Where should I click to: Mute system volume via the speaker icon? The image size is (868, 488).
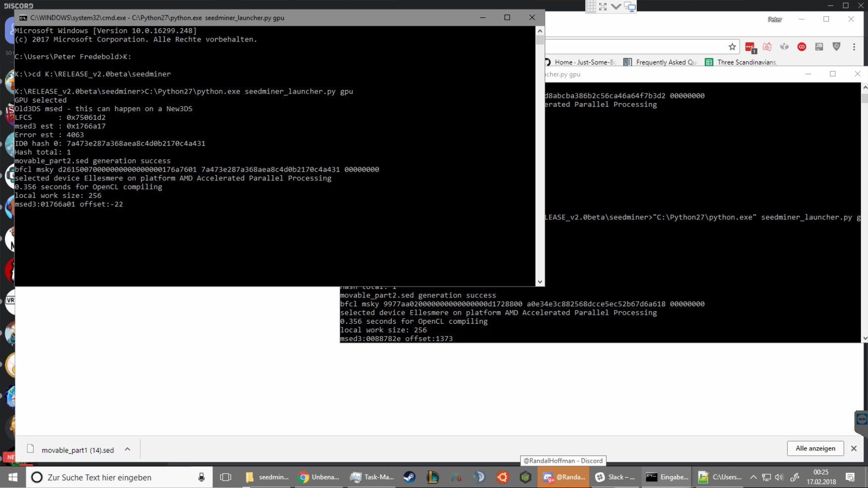point(779,477)
